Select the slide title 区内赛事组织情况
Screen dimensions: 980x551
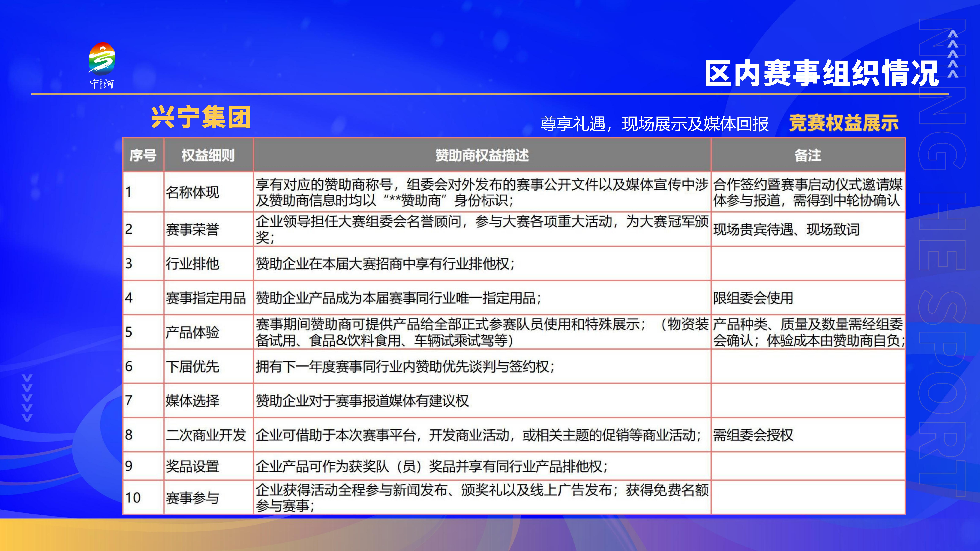pos(822,73)
